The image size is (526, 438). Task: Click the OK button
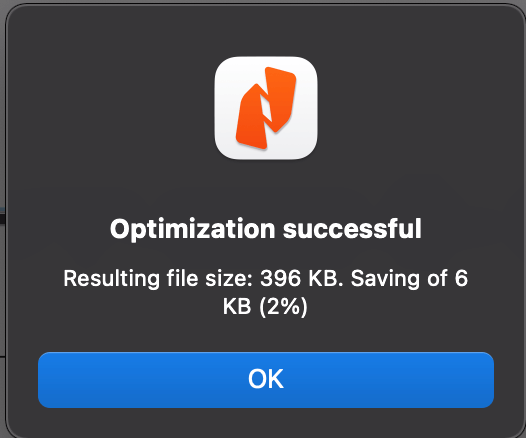(266, 380)
